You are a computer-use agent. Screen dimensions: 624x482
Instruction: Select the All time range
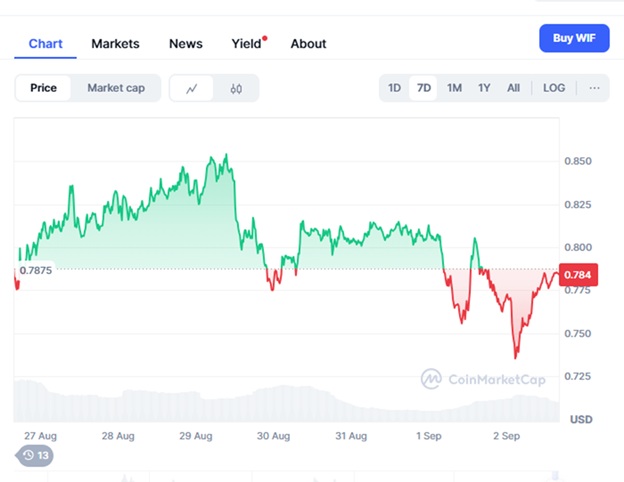coord(513,88)
